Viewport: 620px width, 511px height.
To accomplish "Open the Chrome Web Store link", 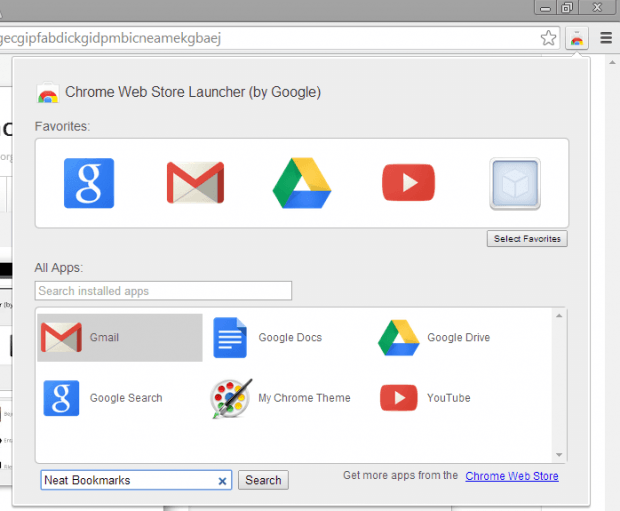I will [512, 476].
